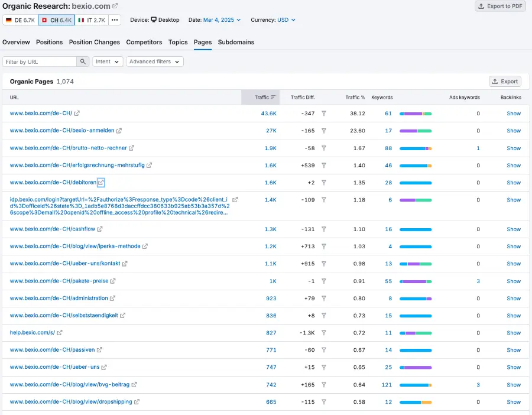Open external link icon next to help.bexio.com/s/

coord(59,332)
